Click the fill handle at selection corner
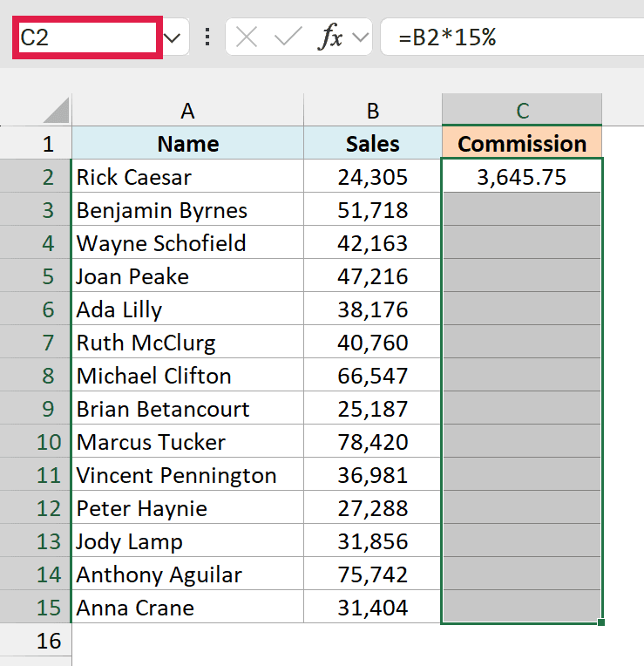Viewport: 644px width, 666px height. [601, 622]
